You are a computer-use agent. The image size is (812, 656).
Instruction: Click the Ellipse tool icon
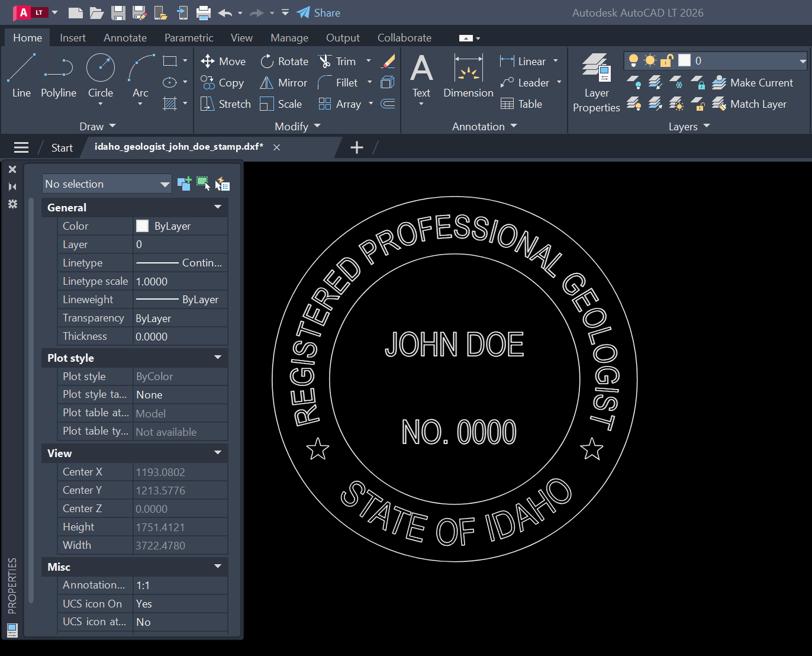click(x=170, y=82)
